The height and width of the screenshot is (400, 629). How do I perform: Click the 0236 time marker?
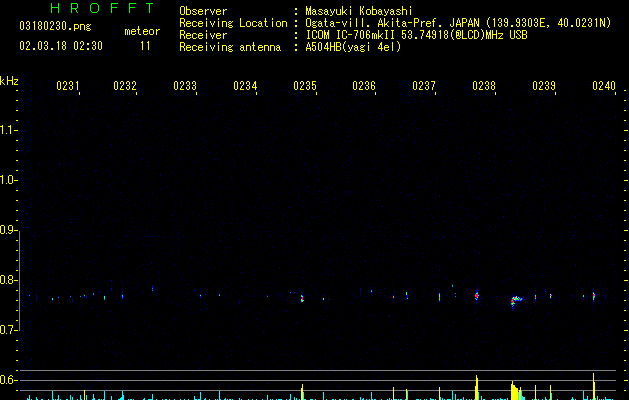click(364, 86)
